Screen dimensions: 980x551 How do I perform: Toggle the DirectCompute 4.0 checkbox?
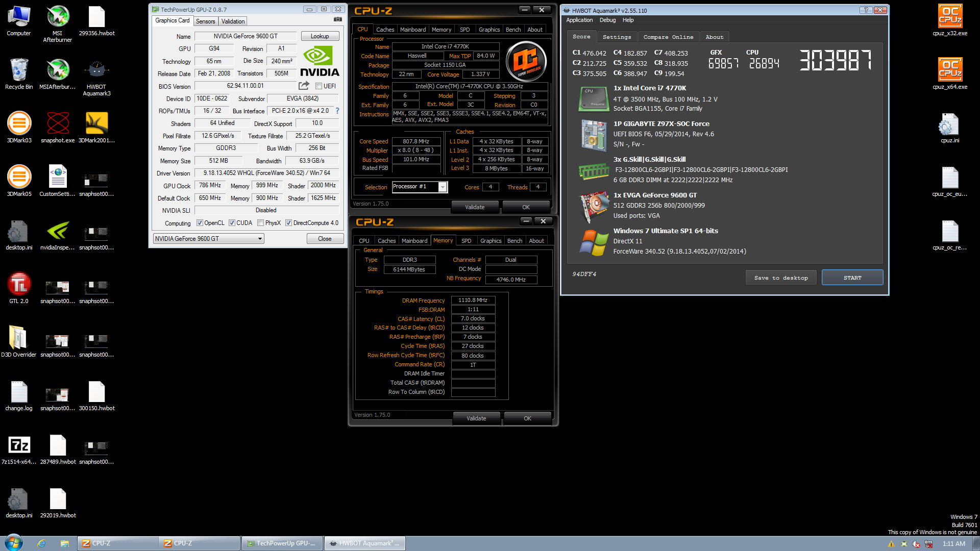(288, 223)
